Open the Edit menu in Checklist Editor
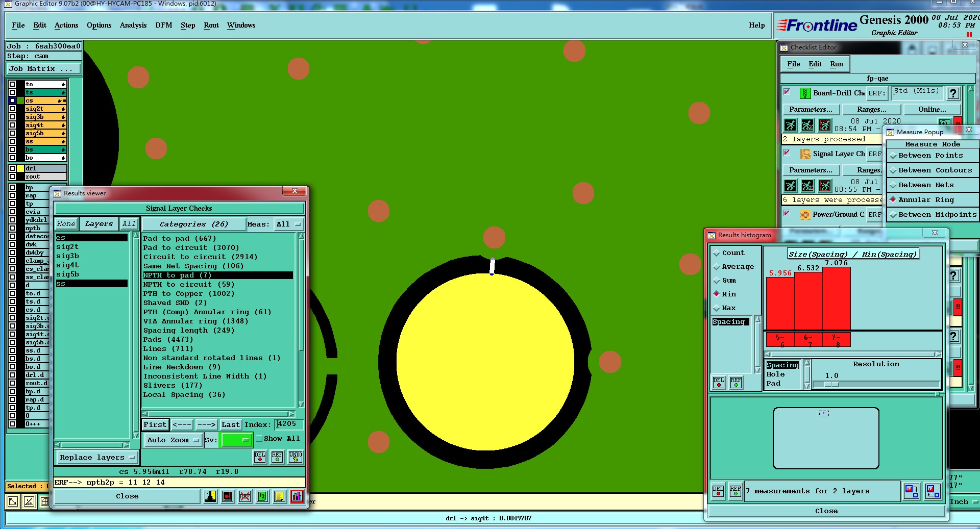This screenshot has height=529, width=980. [815, 64]
